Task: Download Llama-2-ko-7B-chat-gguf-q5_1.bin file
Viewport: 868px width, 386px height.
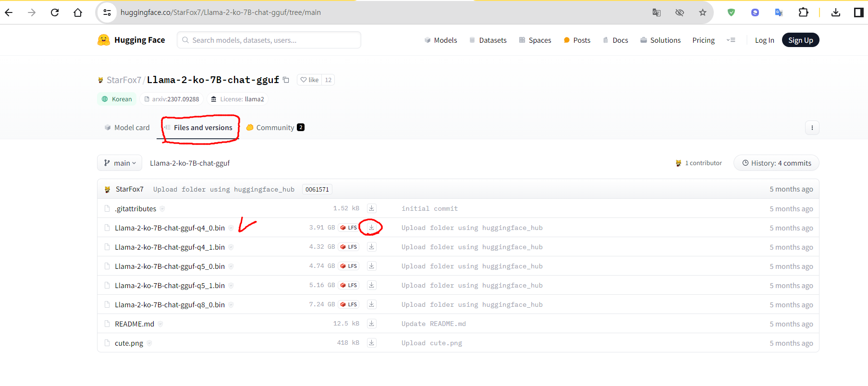Action: [371, 285]
